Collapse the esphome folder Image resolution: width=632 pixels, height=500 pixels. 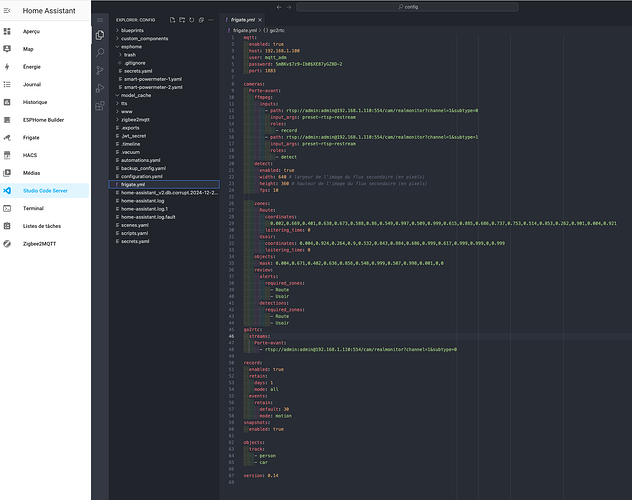tap(132, 46)
